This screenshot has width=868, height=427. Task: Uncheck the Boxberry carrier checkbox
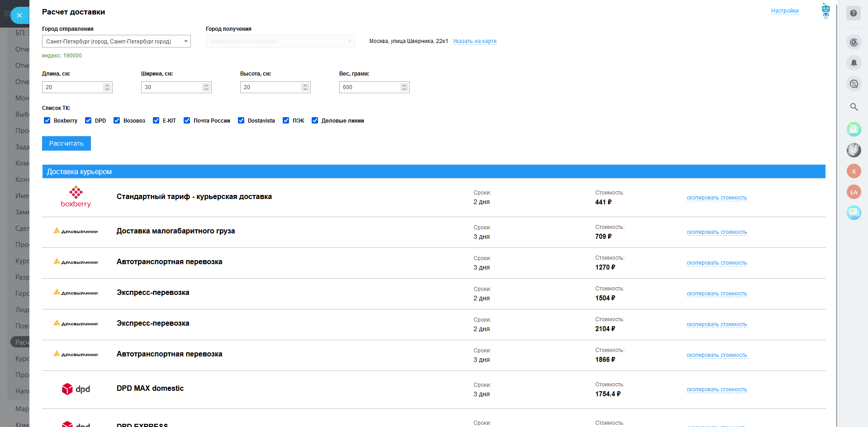(x=47, y=120)
